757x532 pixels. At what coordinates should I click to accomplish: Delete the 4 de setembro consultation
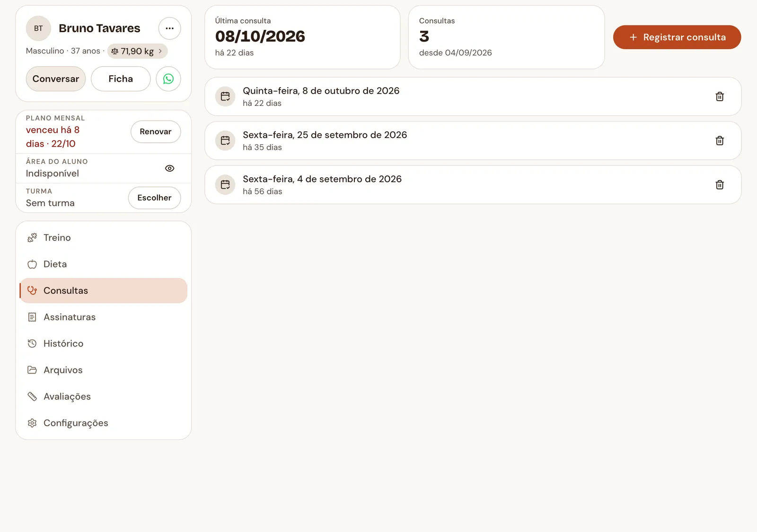[x=720, y=185]
